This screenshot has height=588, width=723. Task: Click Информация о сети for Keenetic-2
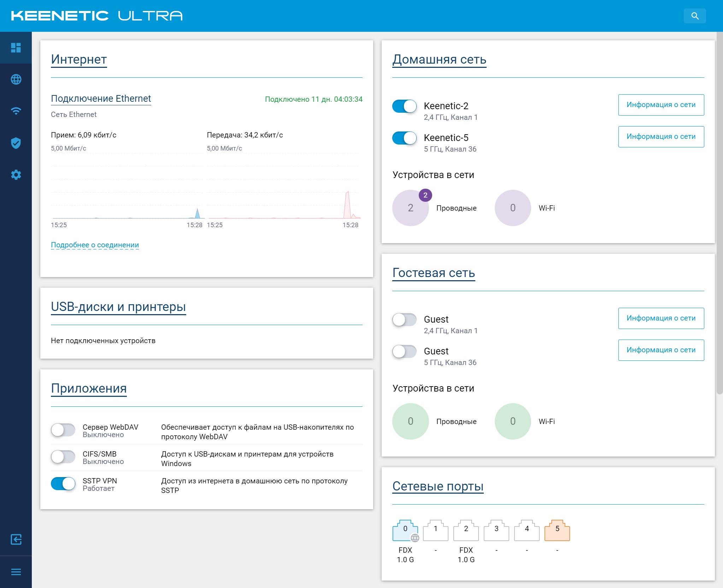(x=661, y=105)
